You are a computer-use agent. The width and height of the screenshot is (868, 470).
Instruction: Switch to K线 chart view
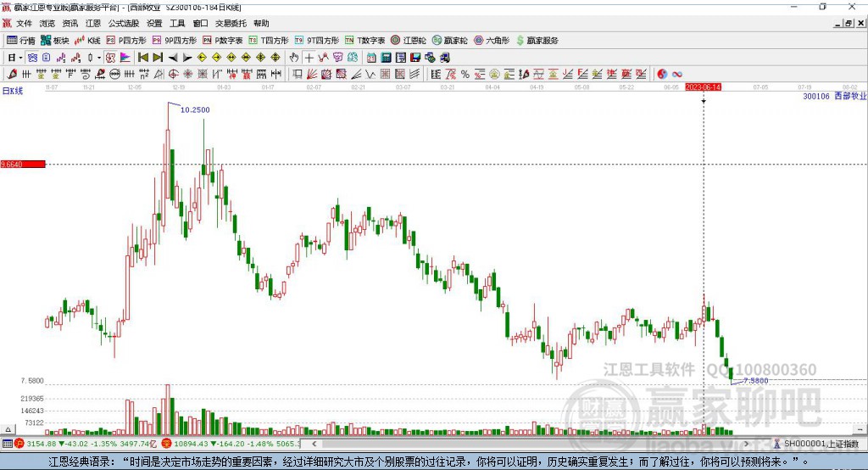[x=87, y=41]
